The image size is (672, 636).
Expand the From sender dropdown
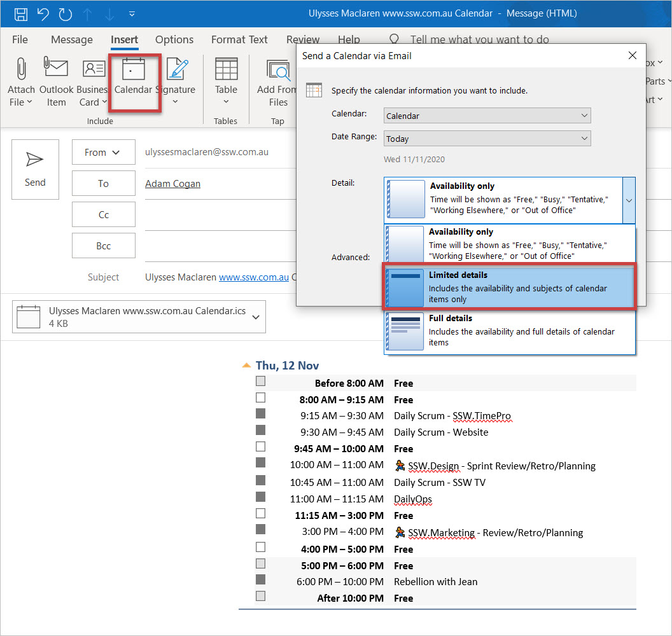click(x=103, y=153)
